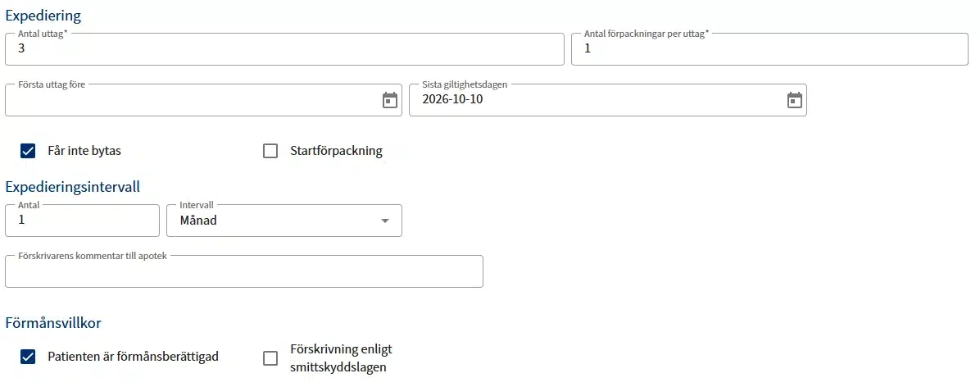980x387 pixels.
Task: Click the "Startförpackning" label text
Action: 336,151
